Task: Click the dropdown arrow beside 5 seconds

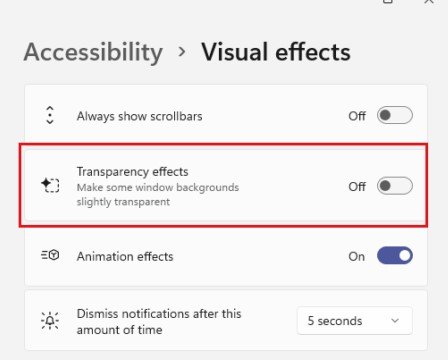Action: 395,321
